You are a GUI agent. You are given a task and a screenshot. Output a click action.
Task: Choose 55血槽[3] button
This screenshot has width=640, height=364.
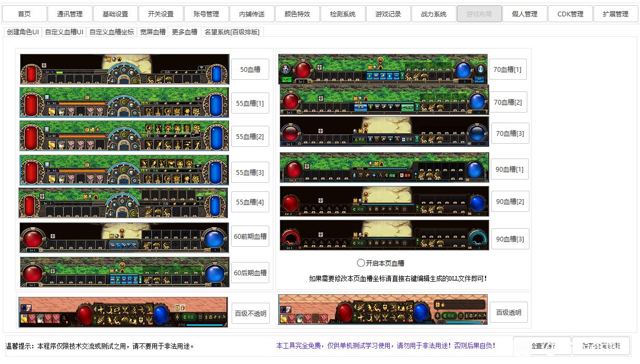(250, 172)
